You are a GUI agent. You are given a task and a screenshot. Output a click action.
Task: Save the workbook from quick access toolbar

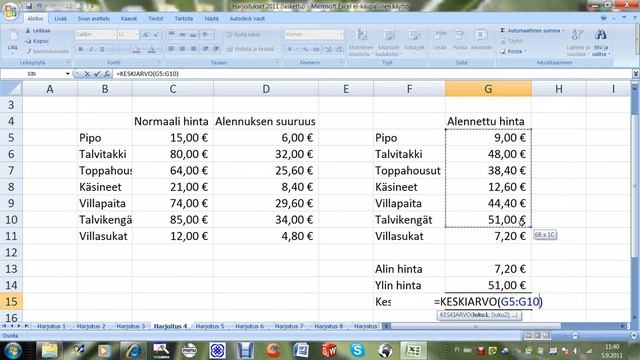pos(29,6)
